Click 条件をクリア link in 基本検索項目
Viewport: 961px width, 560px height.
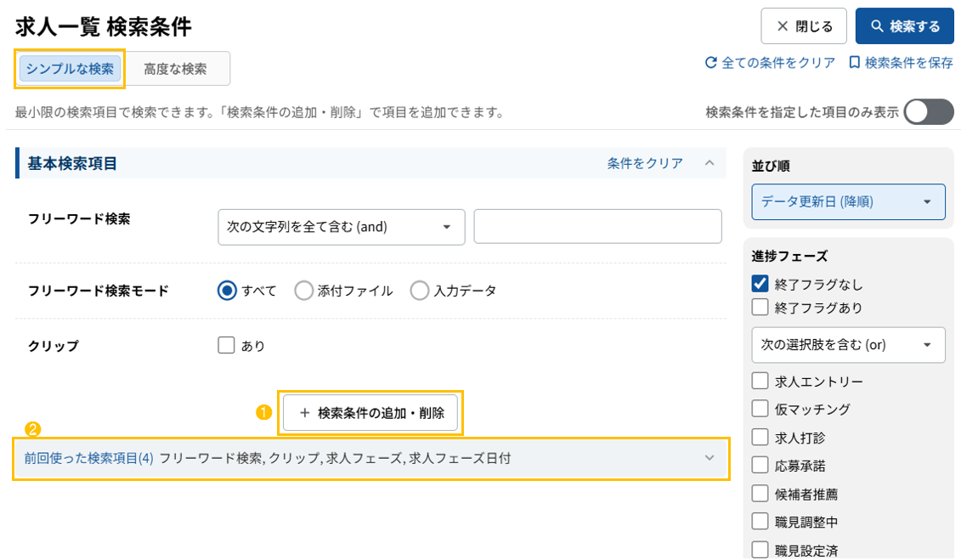[645, 163]
